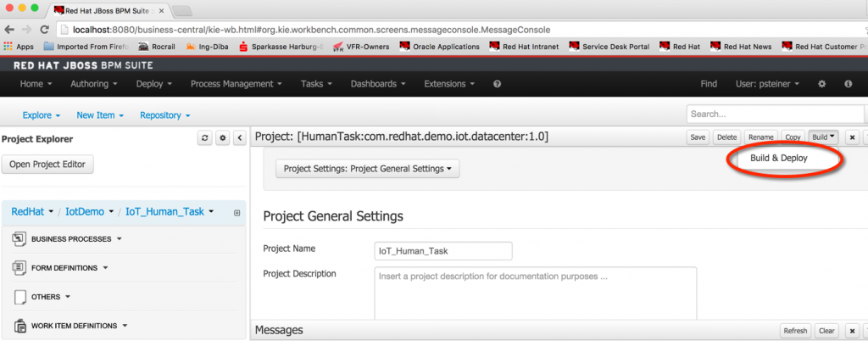Open the Red Hat News bookmark
The width and height of the screenshot is (868, 341).
point(741,47)
